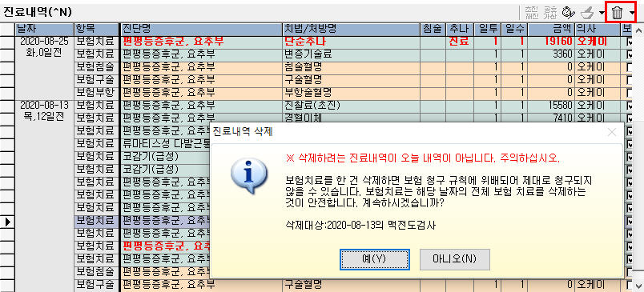Click the 진단명 column header
The height and width of the screenshot is (292, 644).
[x=202, y=29]
